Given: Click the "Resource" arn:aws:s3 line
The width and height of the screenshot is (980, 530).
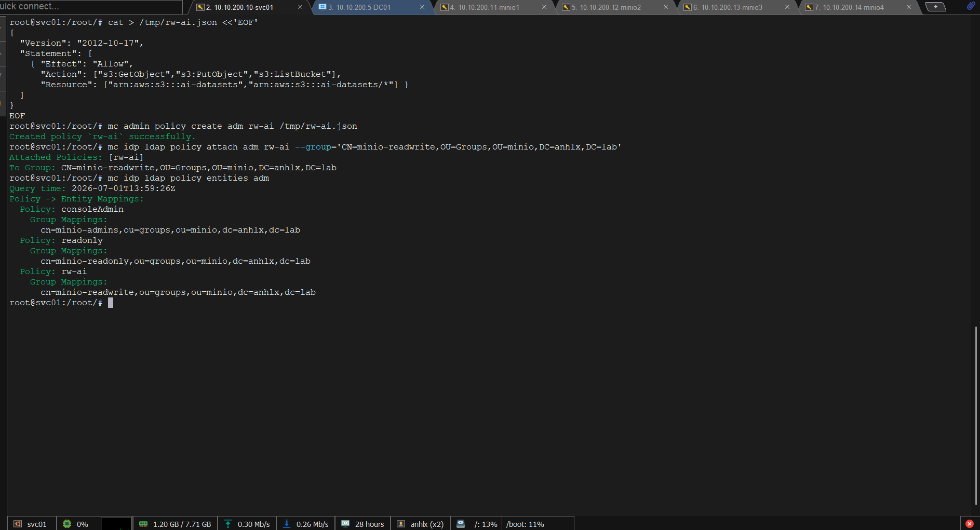Looking at the screenshot, I should (224, 85).
